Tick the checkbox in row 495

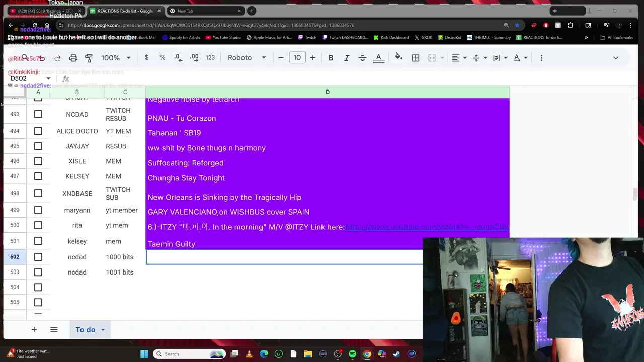coord(38,146)
